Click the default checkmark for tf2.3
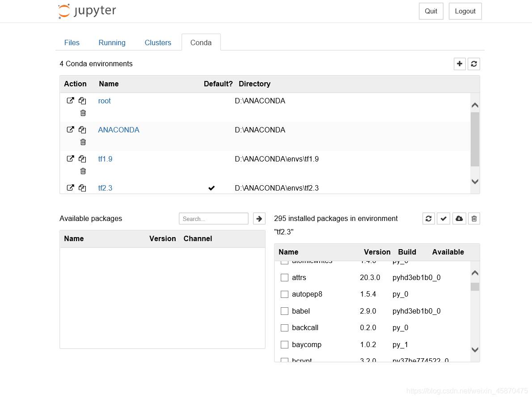This screenshot has height=399, width=532. click(211, 188)
